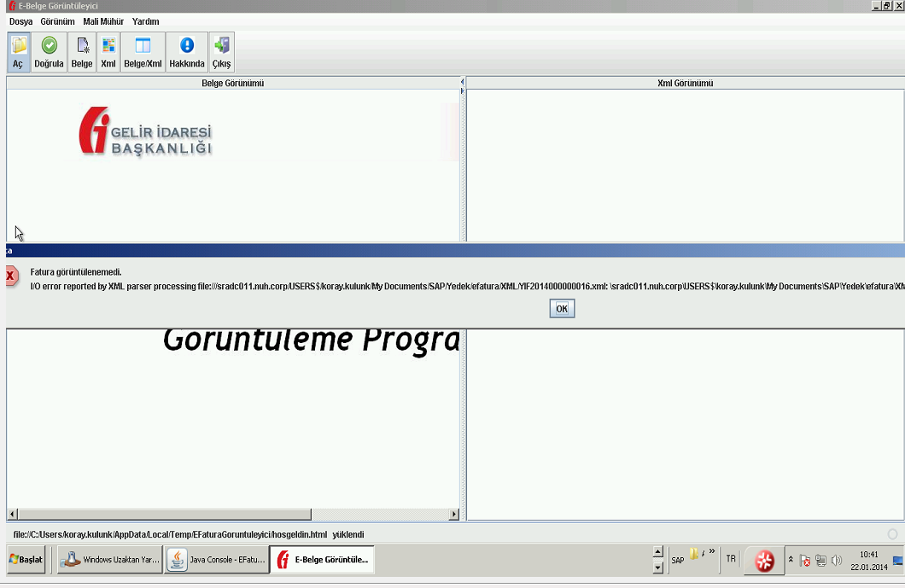Open the Dosya menu
The image size is (905, 588).
click(20, 21)
